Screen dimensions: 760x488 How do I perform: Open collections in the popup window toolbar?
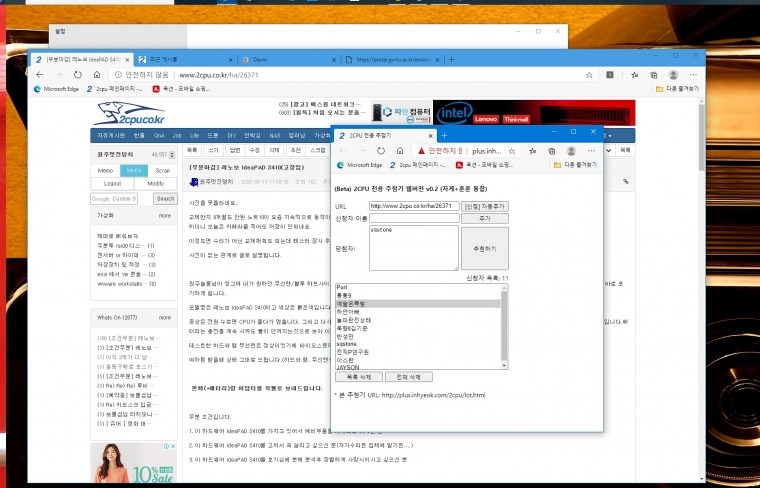[552, 151]
